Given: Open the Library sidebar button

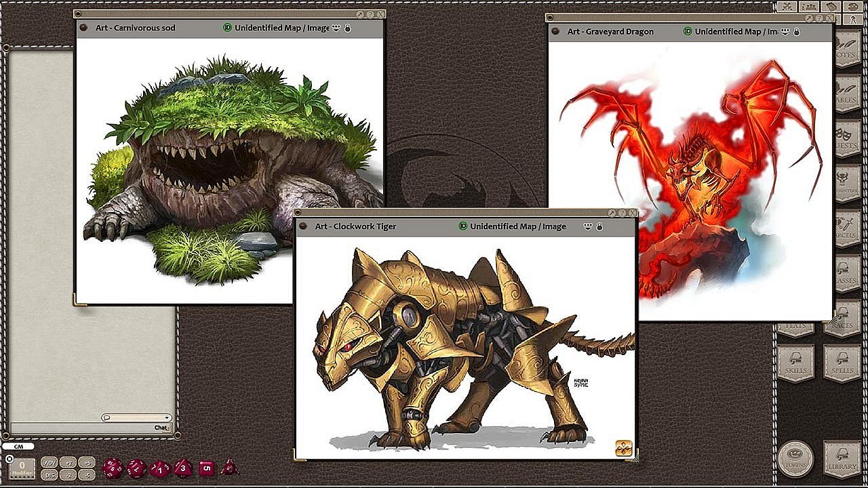Looking at the screenshot, I should (842, 458).
